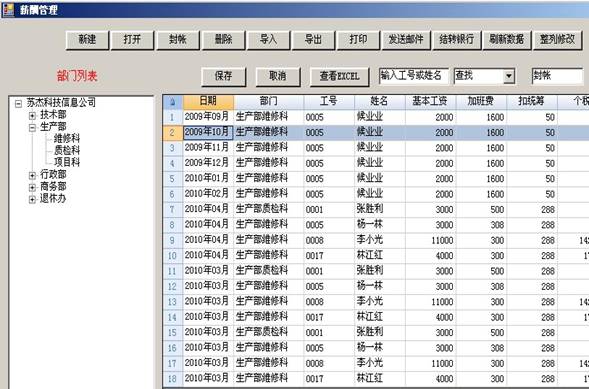Viewport: 589px width, 389px height.
Task: Open the 查找 dropdown arrow
Action: 509,77
